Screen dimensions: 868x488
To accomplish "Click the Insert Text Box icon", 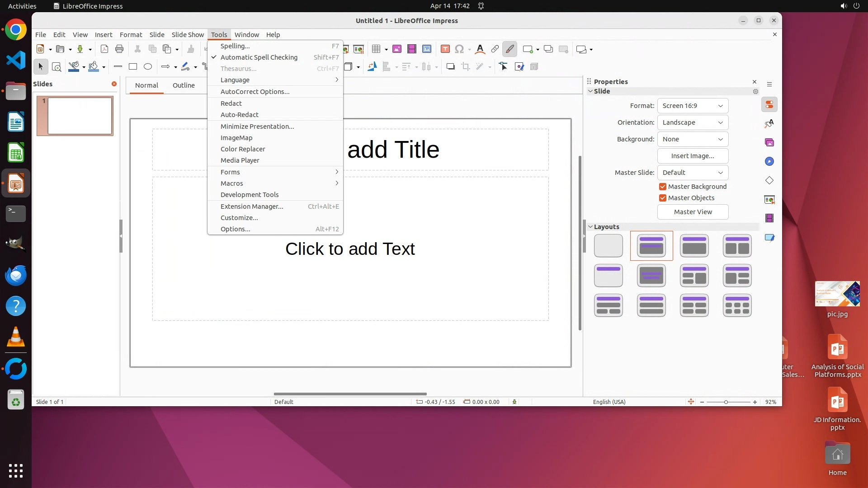I will 445,49.
